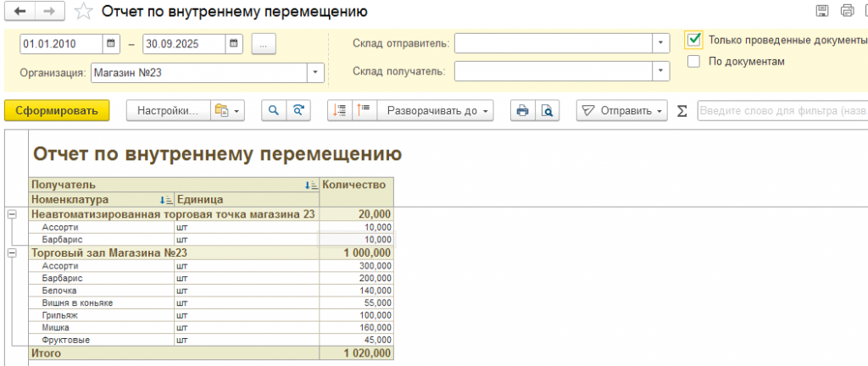The height and width of the screenshot is (366, 868).
Task: Click the Сформировать button
Action: click(x=57, y=111)
